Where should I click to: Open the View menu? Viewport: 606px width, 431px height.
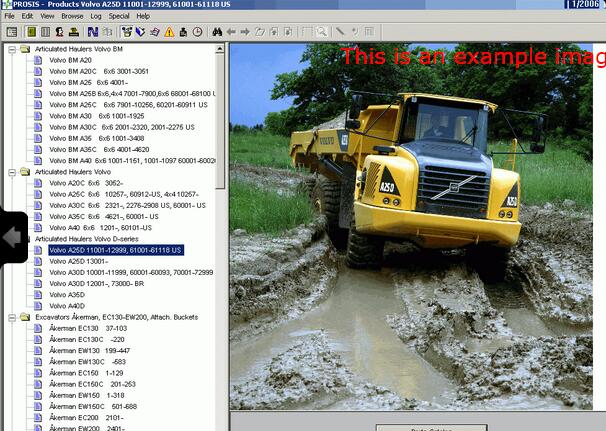47,16
